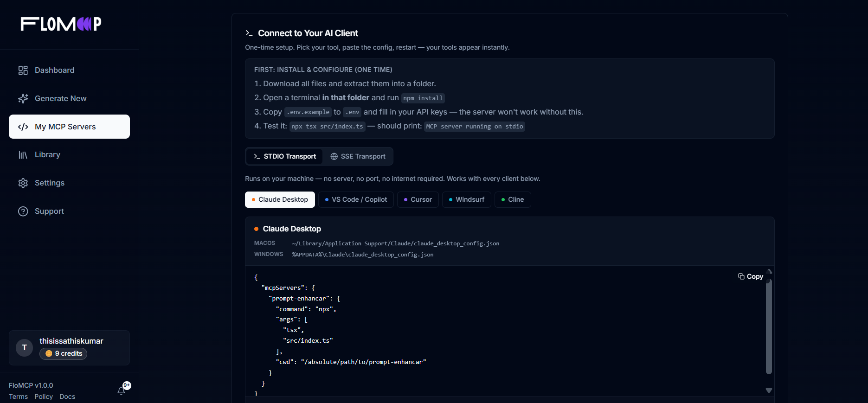Open the Terms link

point(18,397)
